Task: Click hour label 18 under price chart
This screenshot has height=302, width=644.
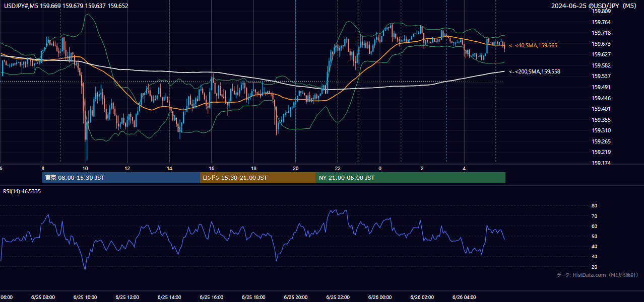Action: point(254,169)
